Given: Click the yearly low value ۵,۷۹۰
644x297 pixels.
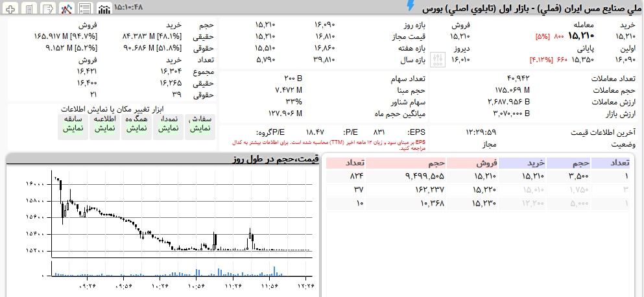Looking at the screenshot, I should 266,60.
